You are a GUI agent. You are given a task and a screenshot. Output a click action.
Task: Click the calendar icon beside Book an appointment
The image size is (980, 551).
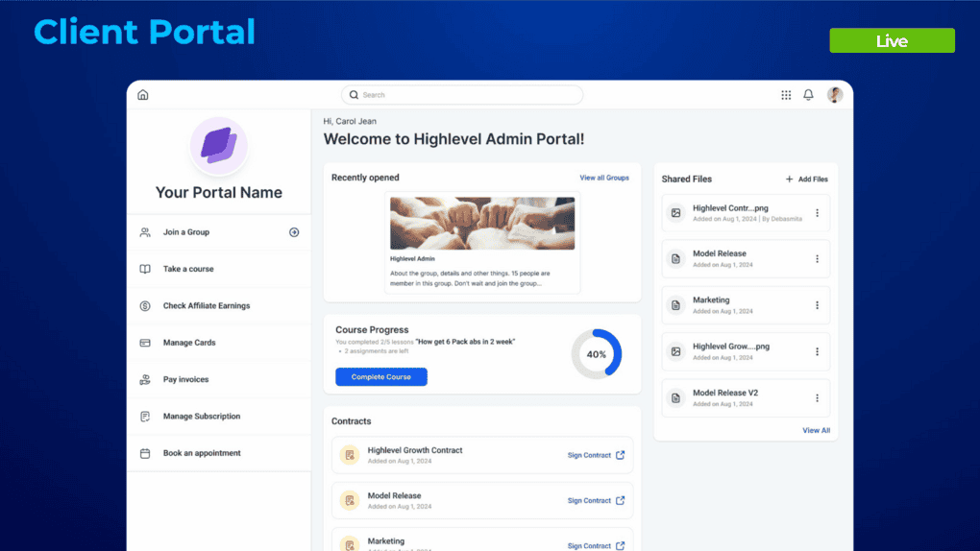coord(145,453)
